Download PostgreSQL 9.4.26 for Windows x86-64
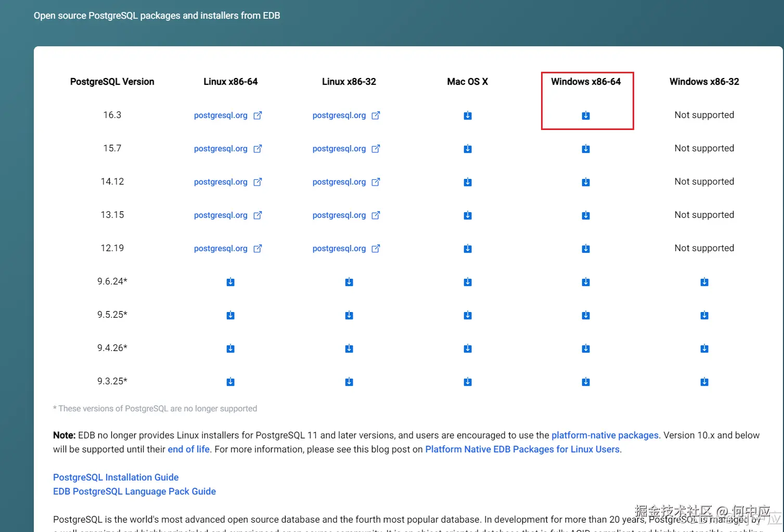Screen dimensions: 784x532 586,348
